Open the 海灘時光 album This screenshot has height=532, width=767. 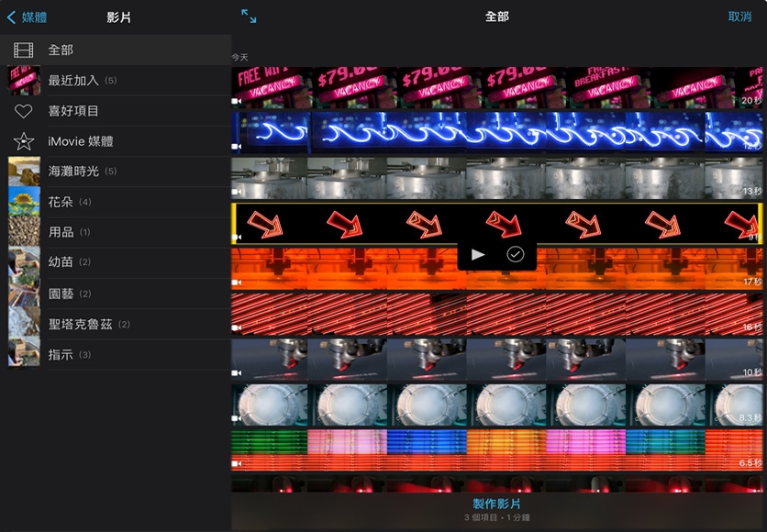(73, 172)
